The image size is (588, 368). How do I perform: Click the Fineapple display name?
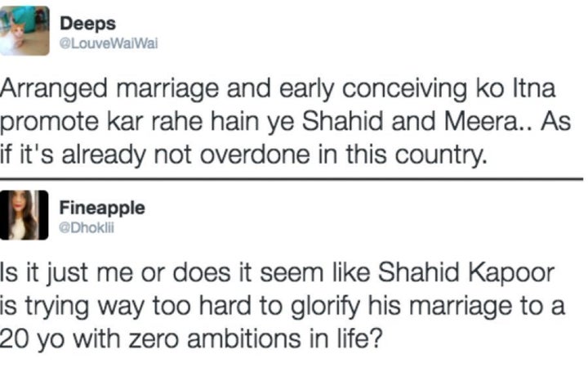coord(102,207)
